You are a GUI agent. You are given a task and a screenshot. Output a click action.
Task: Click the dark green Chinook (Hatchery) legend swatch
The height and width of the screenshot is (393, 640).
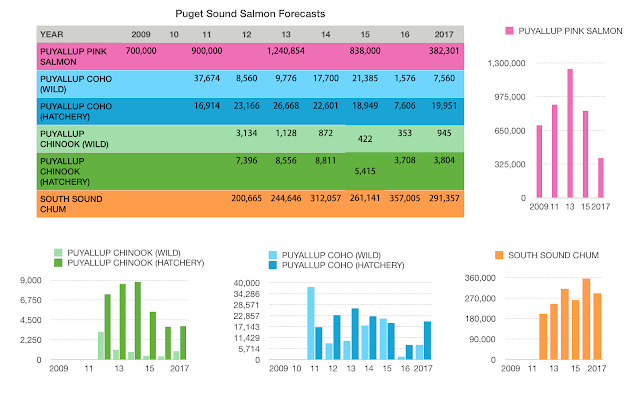point(58,263)
